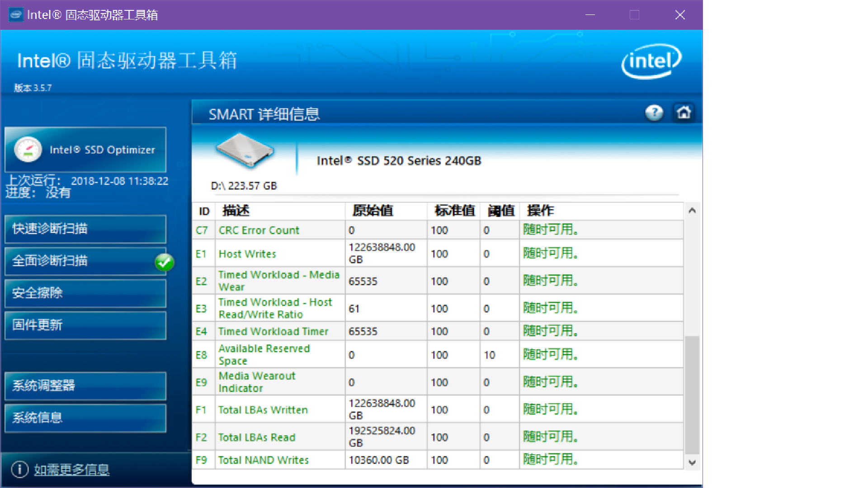Select the Timed Workload Timer row
The height and width of the screenshot is (488, 868).
[438, 331]
